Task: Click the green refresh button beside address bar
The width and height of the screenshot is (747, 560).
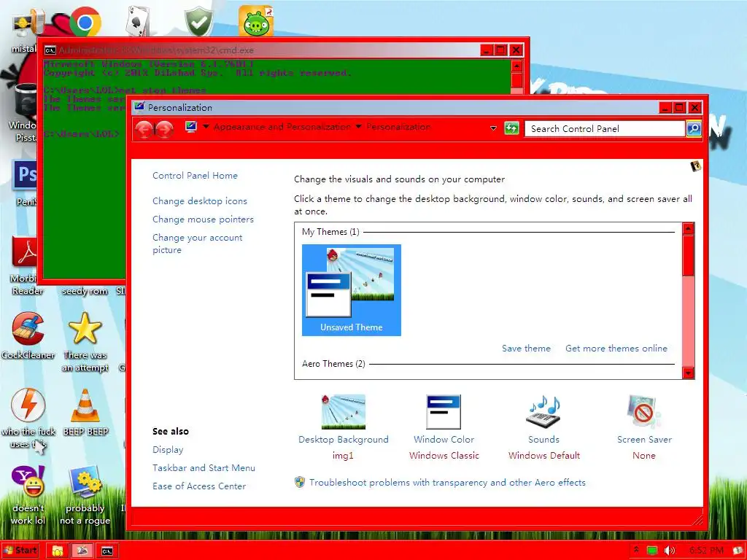Action: 511,128
